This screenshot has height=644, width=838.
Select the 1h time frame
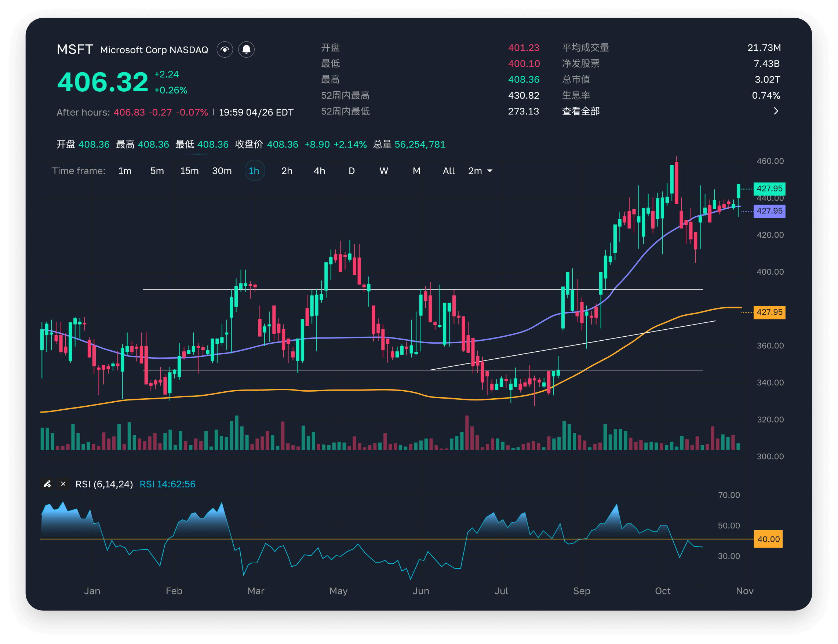click(x=254, y=171)
